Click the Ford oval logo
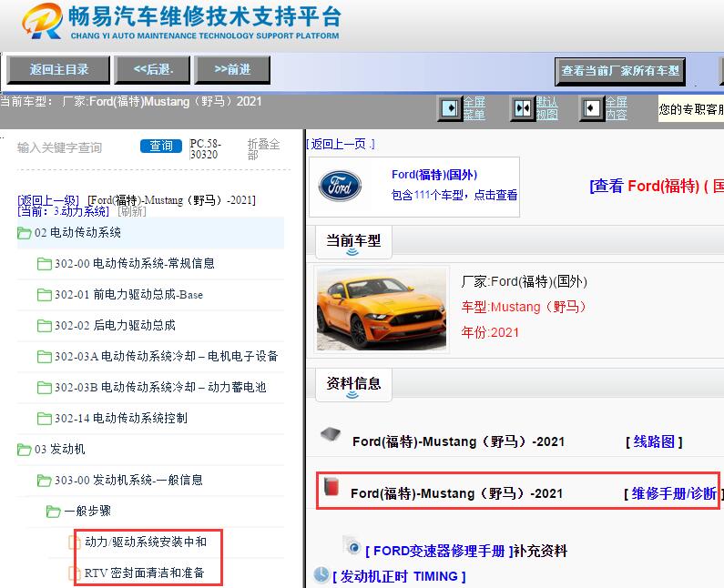This screenshot has width=724, height=588. (340, 186)
